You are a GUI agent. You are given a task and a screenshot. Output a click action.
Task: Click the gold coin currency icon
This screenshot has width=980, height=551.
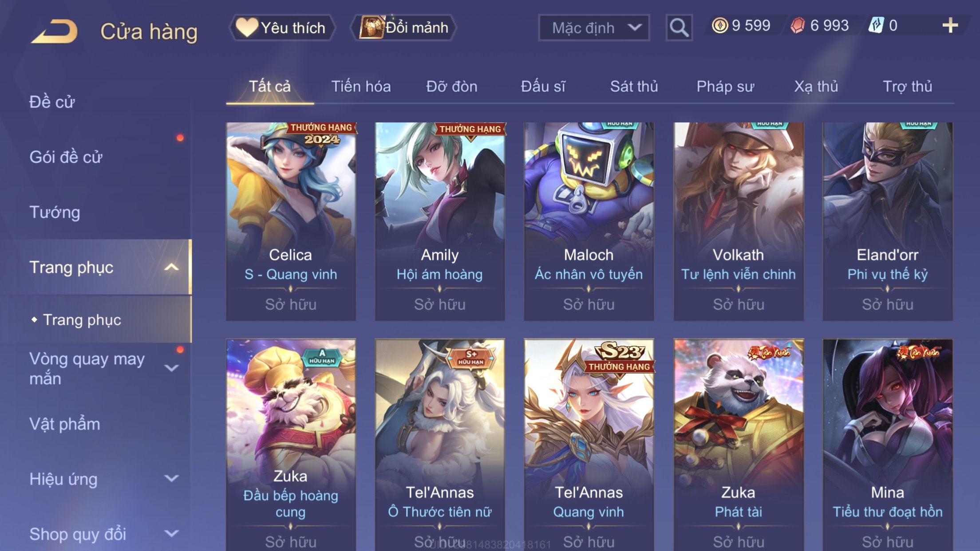pos(719,25)
